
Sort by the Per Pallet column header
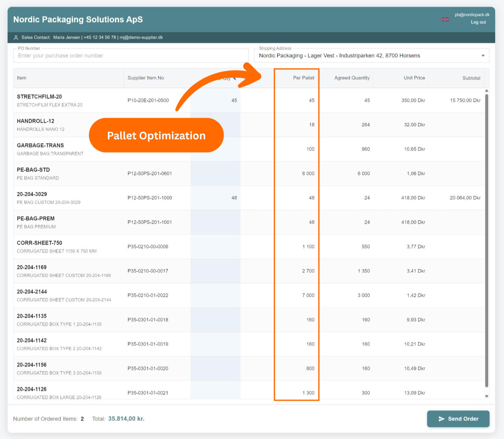(x=303, y=78)
